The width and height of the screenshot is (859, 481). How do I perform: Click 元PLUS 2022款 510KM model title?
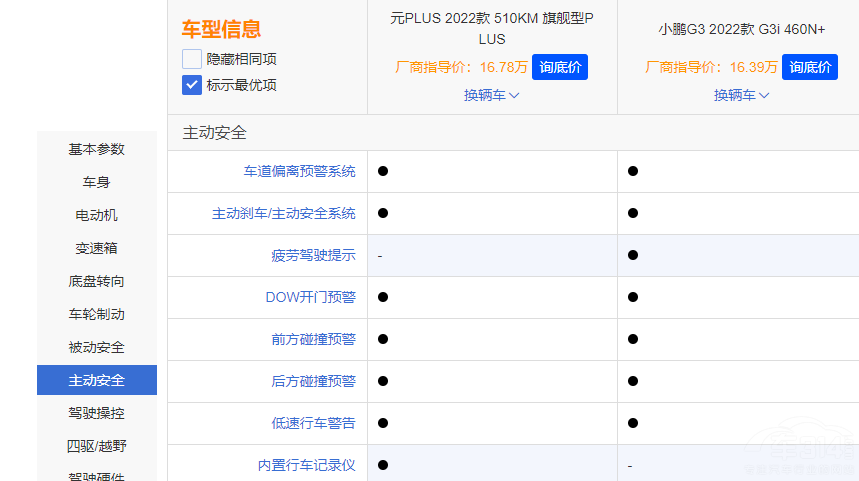(x=492, y=29)
